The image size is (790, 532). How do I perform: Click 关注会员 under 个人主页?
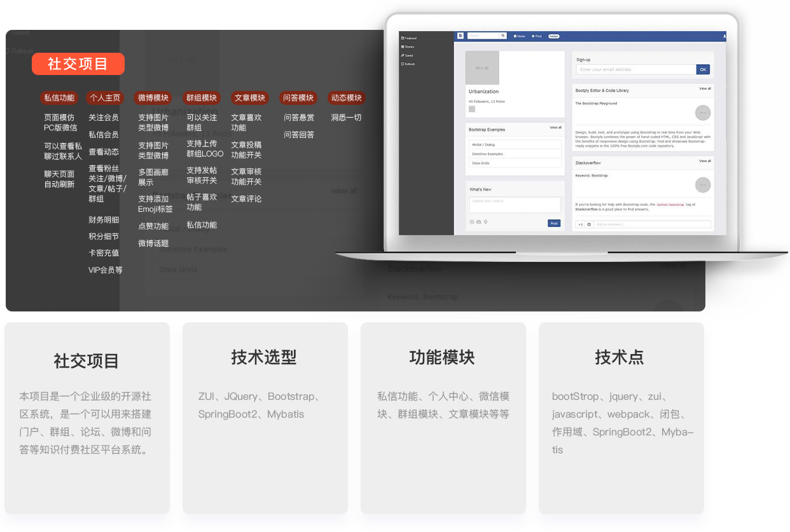pos(104,118)
